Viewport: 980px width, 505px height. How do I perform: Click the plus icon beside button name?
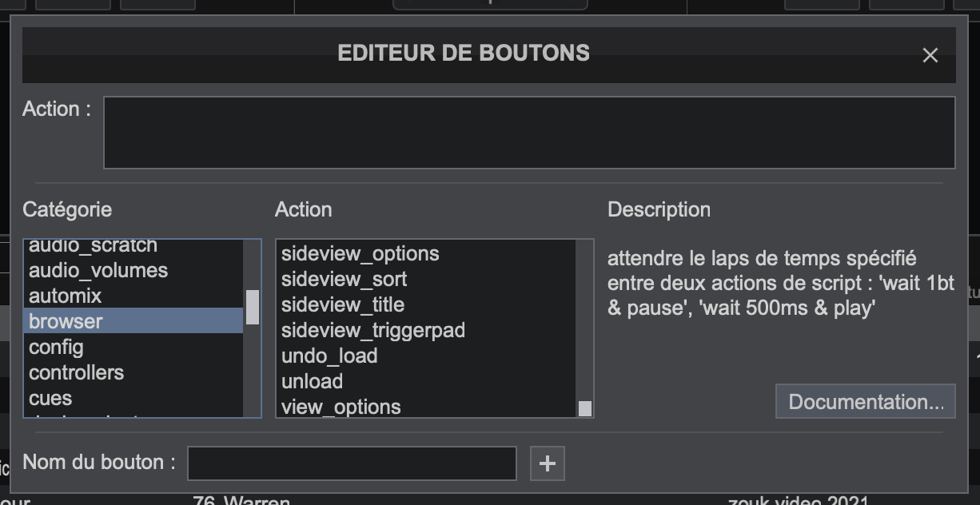[548, 463]
